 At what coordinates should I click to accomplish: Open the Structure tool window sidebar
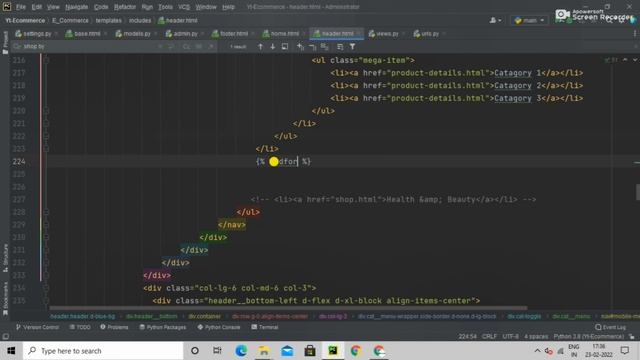pos(5,258)
